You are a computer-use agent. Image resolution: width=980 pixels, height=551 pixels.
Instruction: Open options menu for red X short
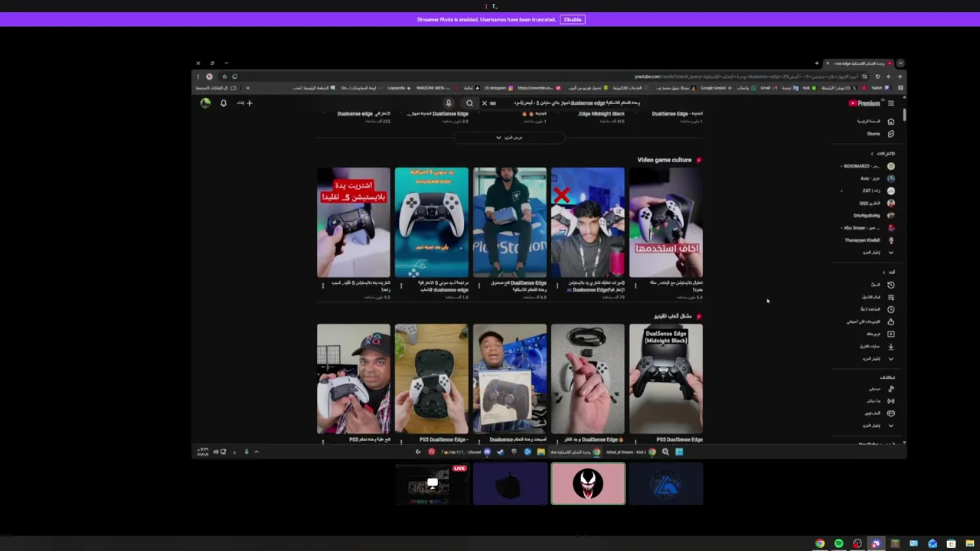pyautogui.click(x=557, y=285)
